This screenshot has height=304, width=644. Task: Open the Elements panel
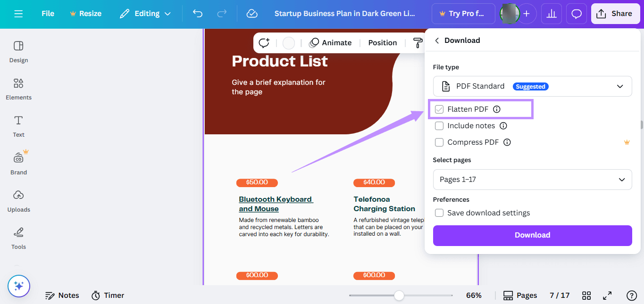point(18,90)
